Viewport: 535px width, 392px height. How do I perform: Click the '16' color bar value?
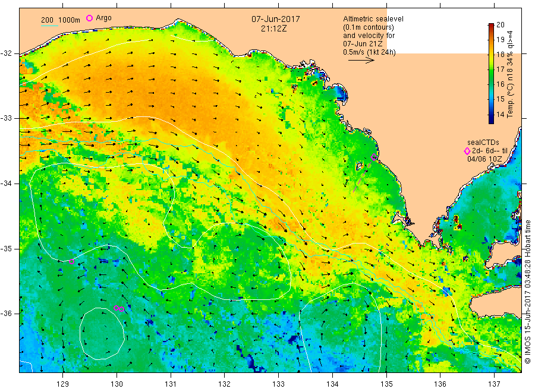click(x=500, y=84)
